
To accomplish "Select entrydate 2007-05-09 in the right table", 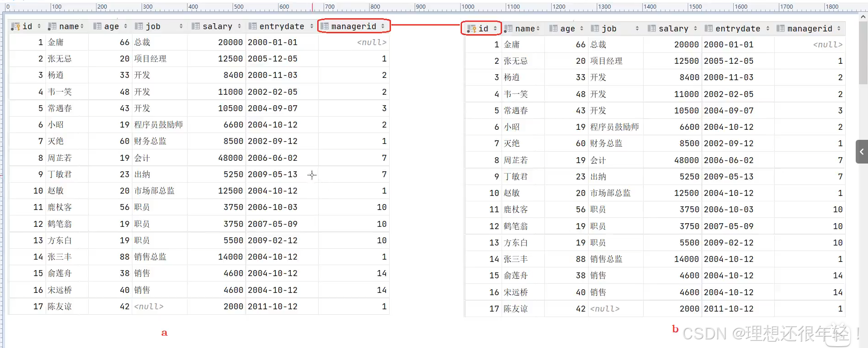I will tap(729, 226).
